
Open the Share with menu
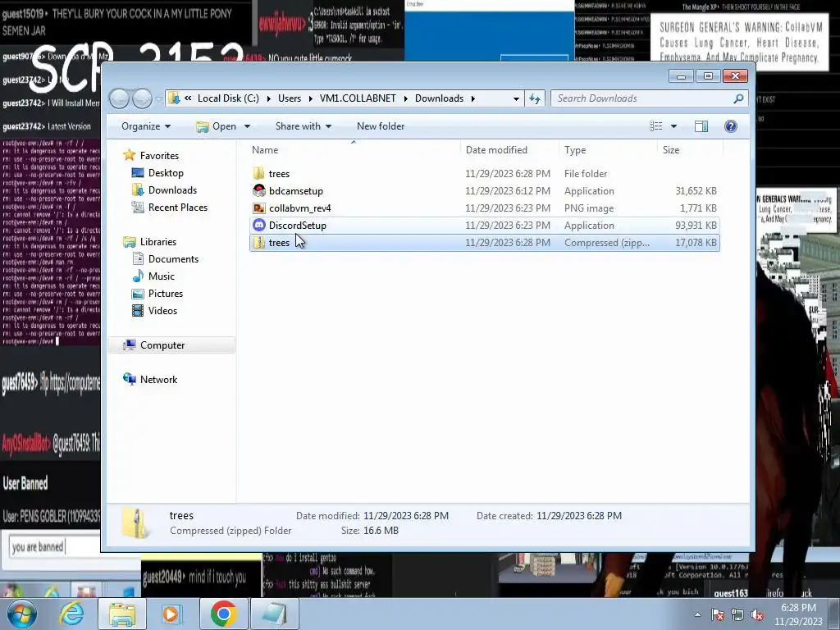point(304,126)
